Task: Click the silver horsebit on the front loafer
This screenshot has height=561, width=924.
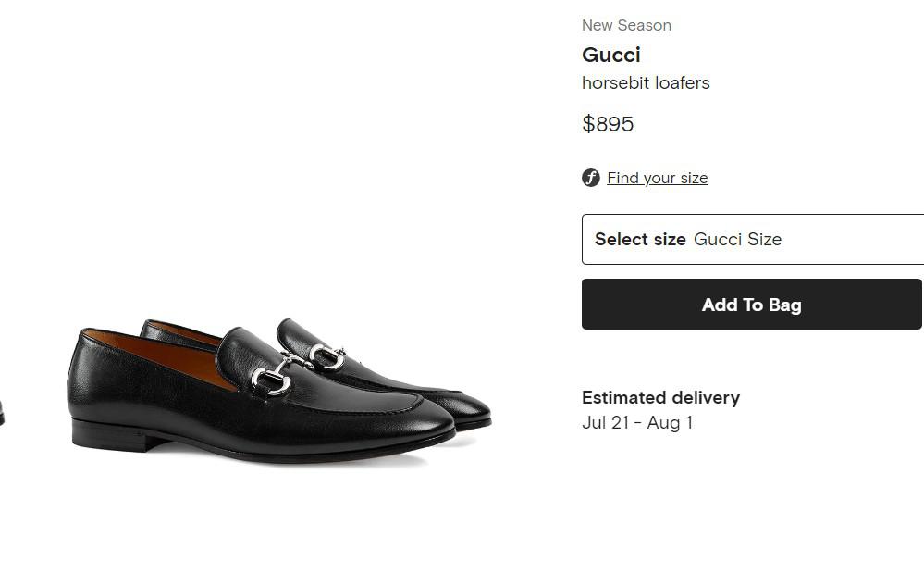Action: [271, 378]
